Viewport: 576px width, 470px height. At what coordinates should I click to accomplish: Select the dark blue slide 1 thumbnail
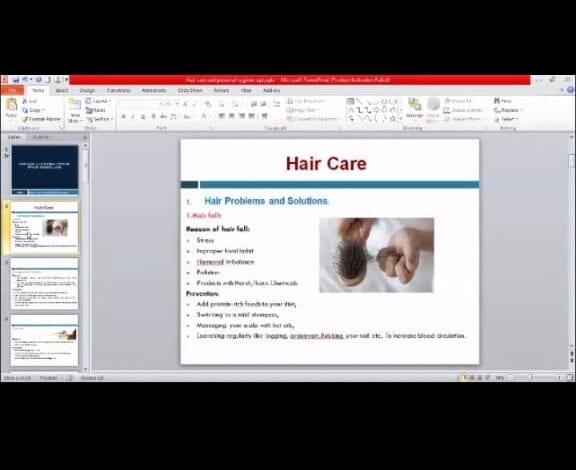click(x=45, y=169)
